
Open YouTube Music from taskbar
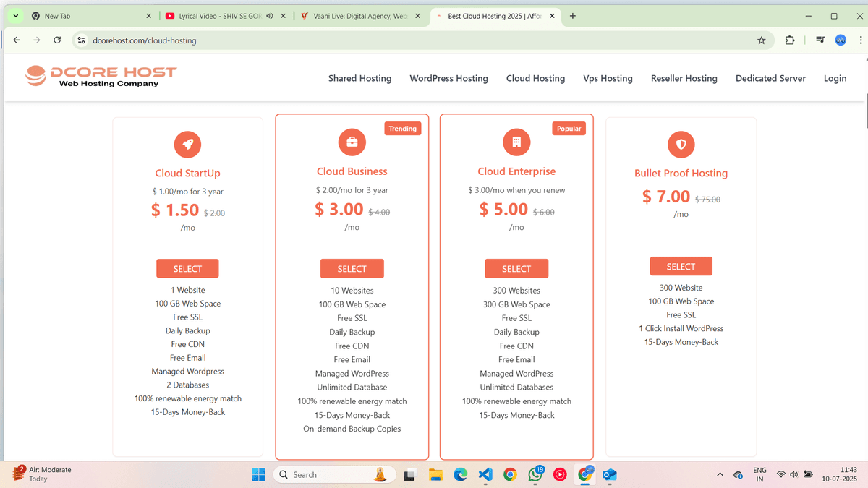(x=561, y=474)
